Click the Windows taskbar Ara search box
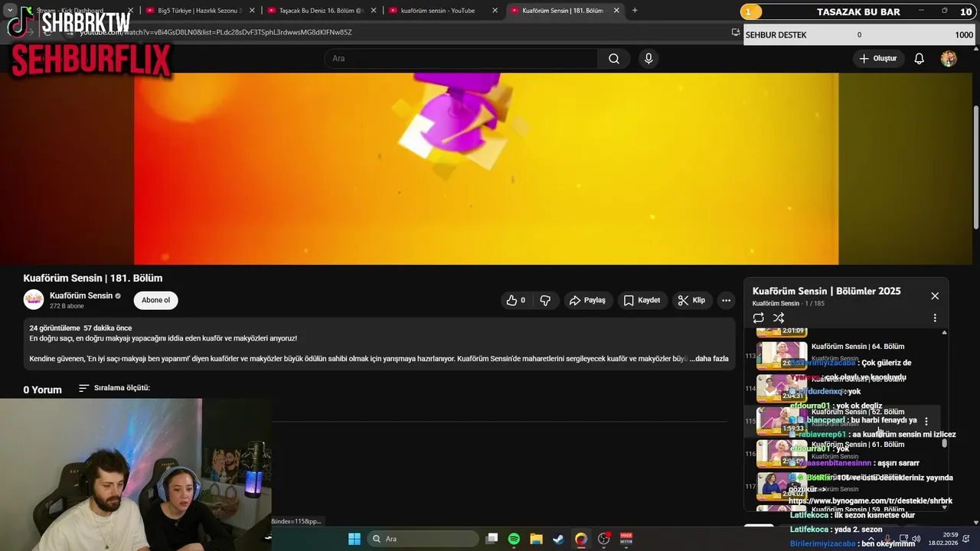980x551 pixels. pos(422,539)
